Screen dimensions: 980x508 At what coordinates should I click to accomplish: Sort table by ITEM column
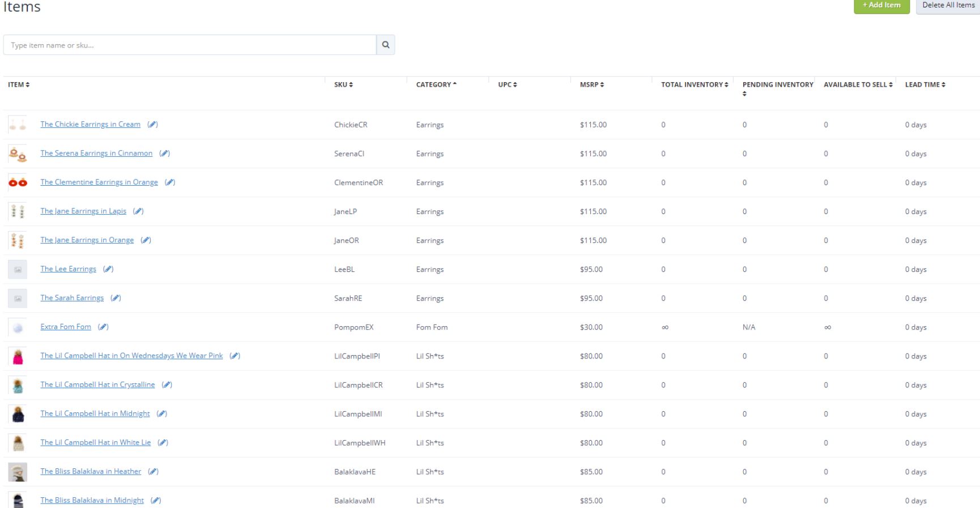pyautogui.click(x=19, y=84)
